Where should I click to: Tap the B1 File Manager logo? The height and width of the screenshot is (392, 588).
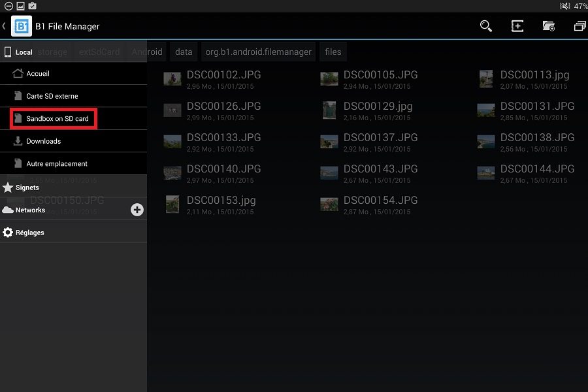(22, 26)
